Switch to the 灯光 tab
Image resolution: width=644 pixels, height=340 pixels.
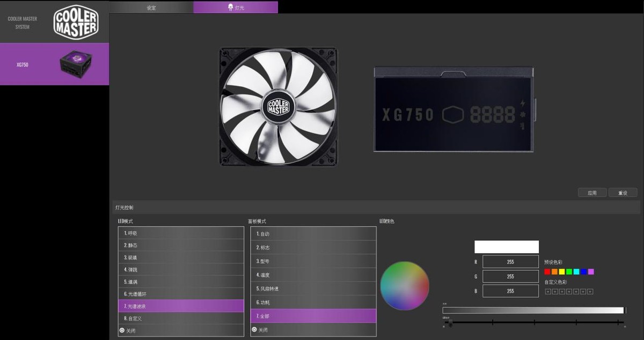pos(236,8)
